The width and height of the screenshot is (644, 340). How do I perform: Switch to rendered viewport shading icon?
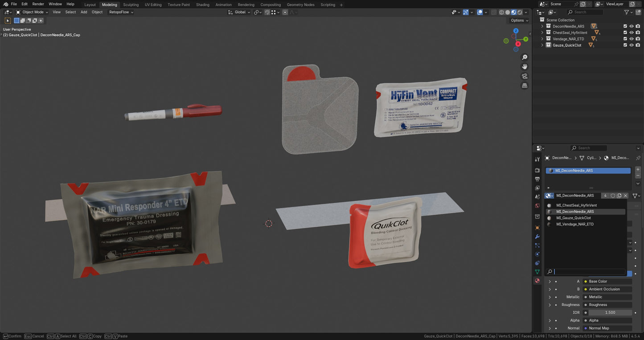[x=520, y=12]
